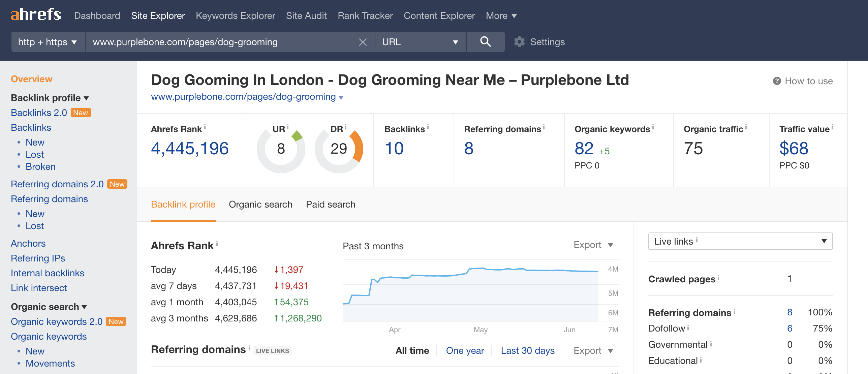868x374 pixels.
Task: Open Referring domains 2.0 sidebar link
Action: (57, 184)
